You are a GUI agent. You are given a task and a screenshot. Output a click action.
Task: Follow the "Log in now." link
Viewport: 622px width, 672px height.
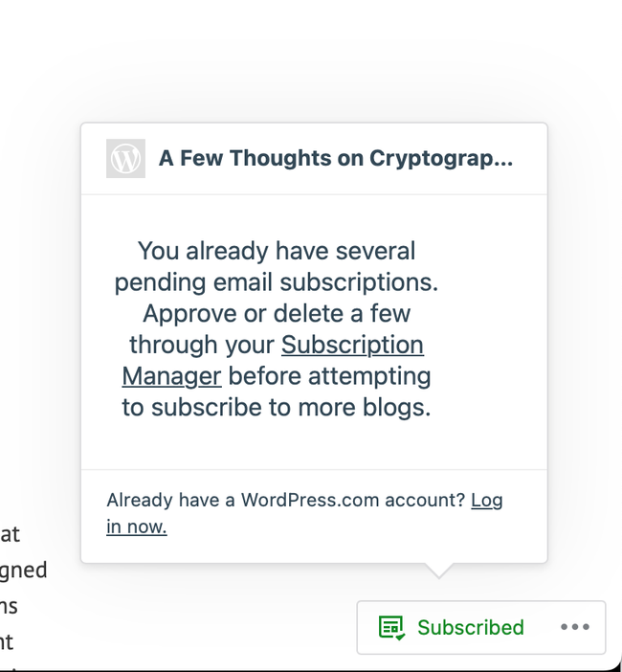tap(486, 501)
